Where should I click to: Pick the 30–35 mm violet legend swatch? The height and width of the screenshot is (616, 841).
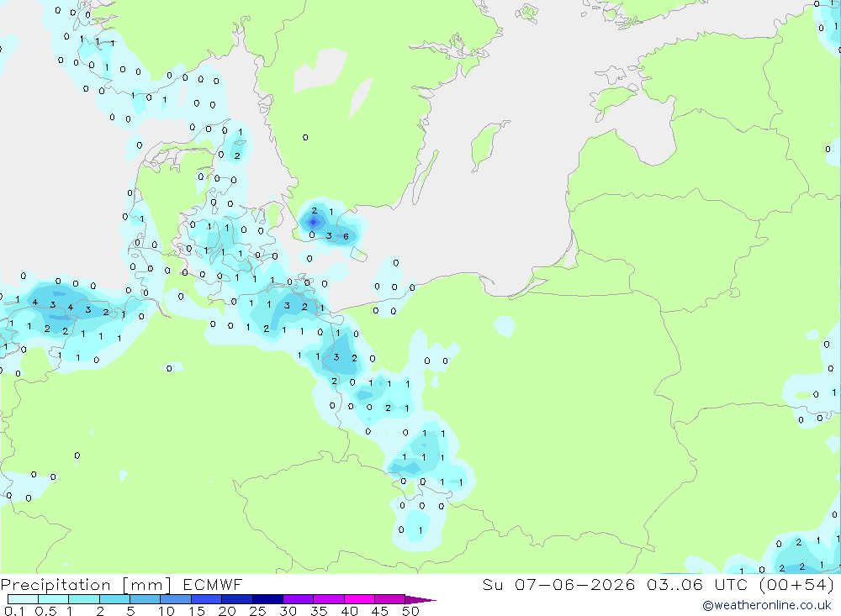click(x=298, y=599)
